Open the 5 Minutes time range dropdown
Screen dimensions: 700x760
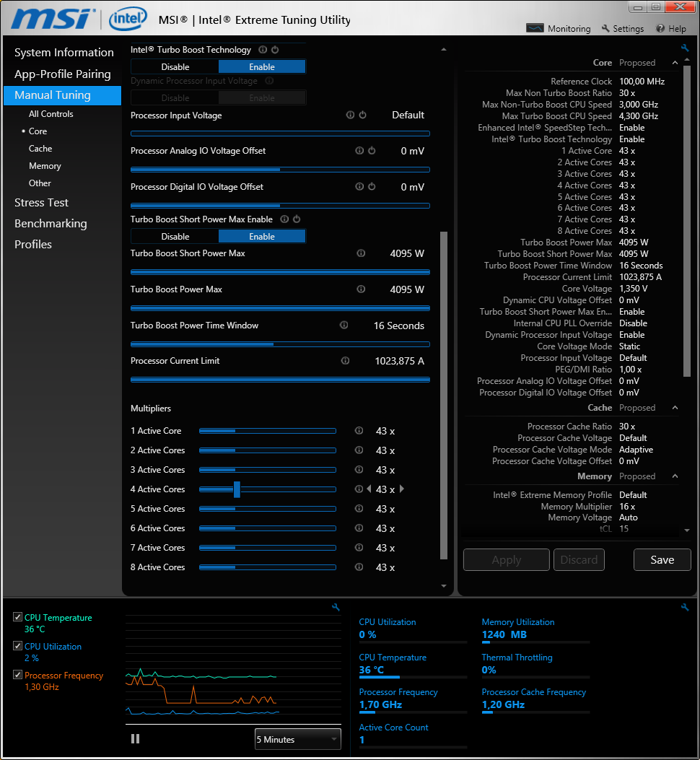(297, 739)
